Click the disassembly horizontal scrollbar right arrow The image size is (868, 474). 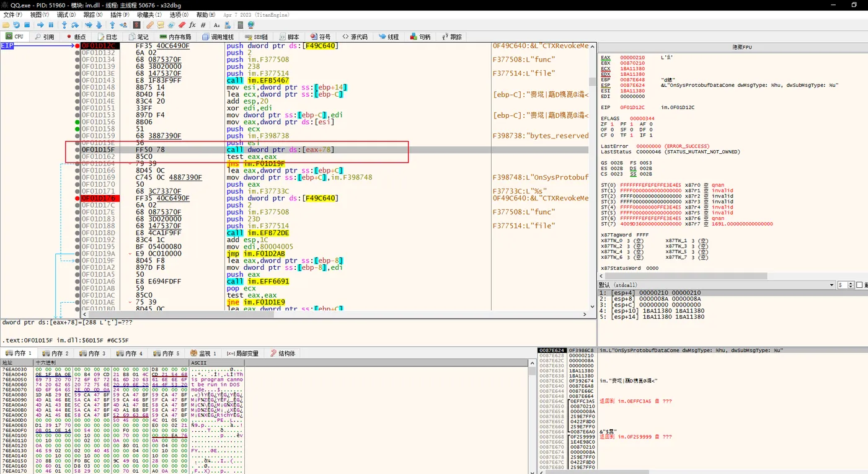click(x=585, y=314)
